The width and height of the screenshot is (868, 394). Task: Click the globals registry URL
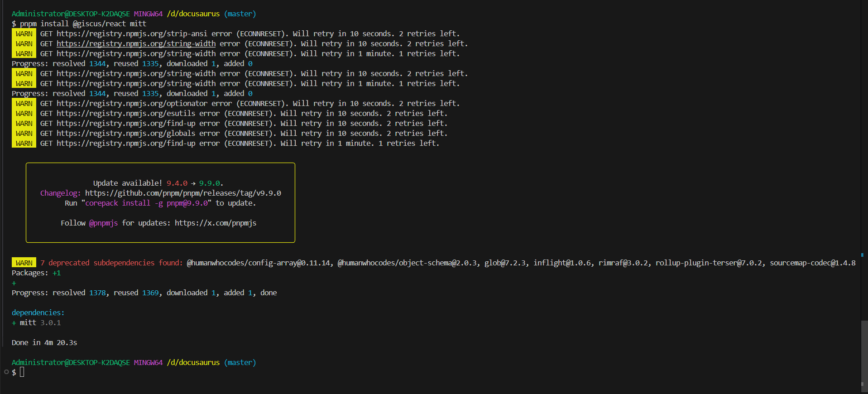126,134
